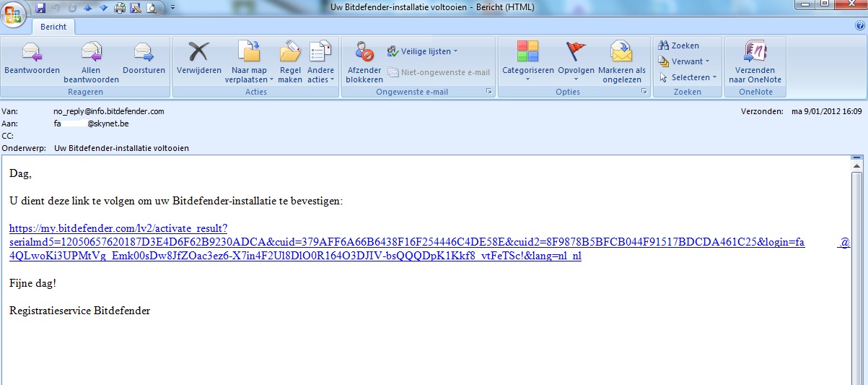
Task: Block sender with Afzender blokkeren
Action: (x=364, y=61)
